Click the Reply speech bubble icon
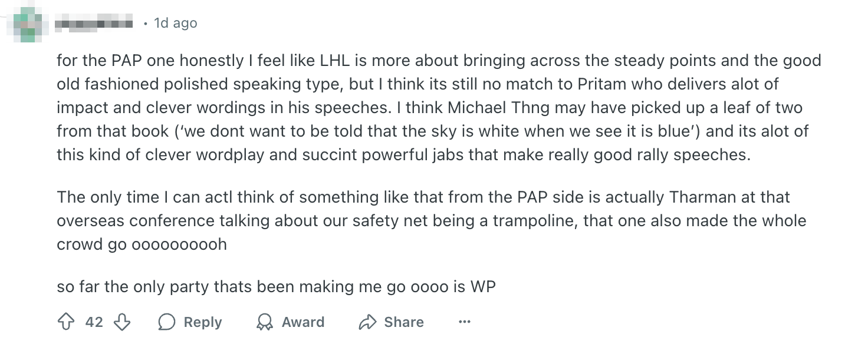Image resolution: width=868 pixels, height=344 pixels. (167, 322)
